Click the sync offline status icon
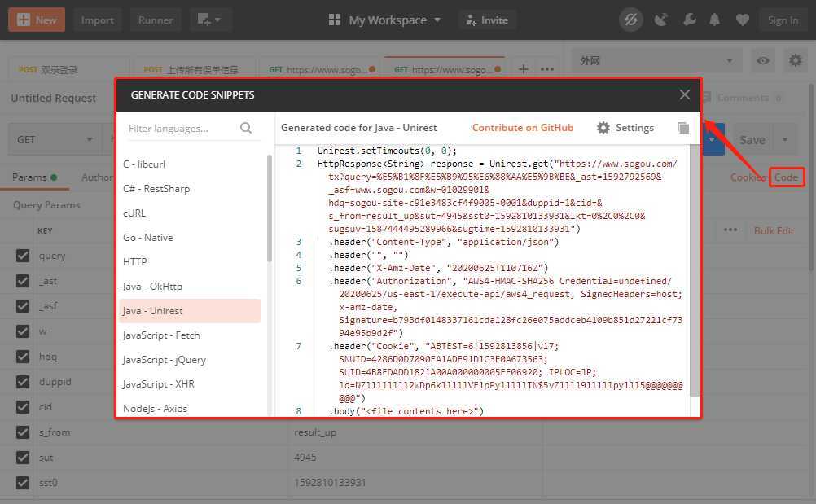 [631, 20]
